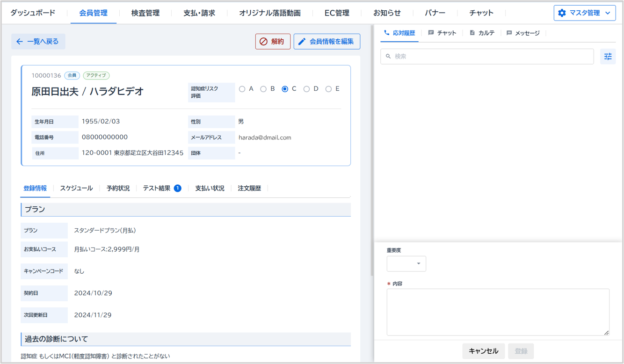
Task: Click the message icon for メッセージ
Action: coord(509,33)
